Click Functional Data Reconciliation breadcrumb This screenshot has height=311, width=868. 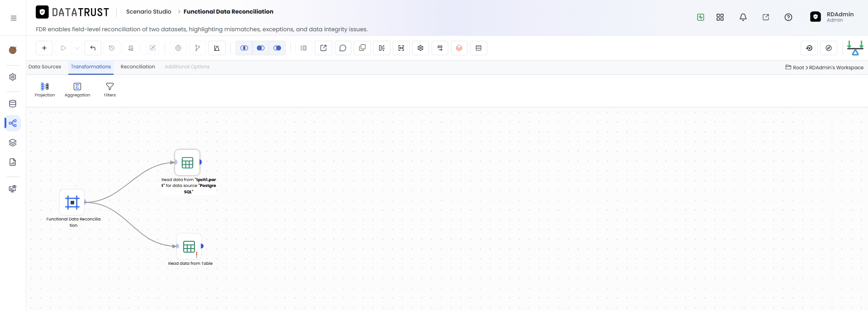point(228,12)
